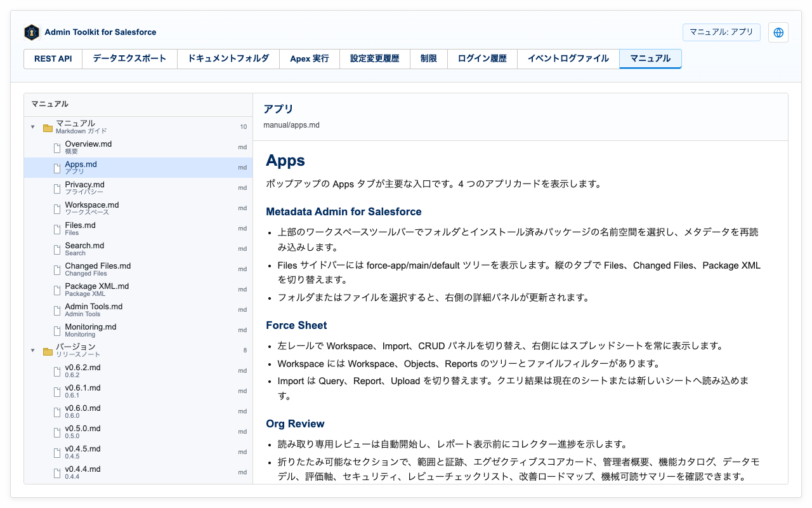
Task: Select Files.md in the tree
Action: pyautogui.click(x=138, y=229)
